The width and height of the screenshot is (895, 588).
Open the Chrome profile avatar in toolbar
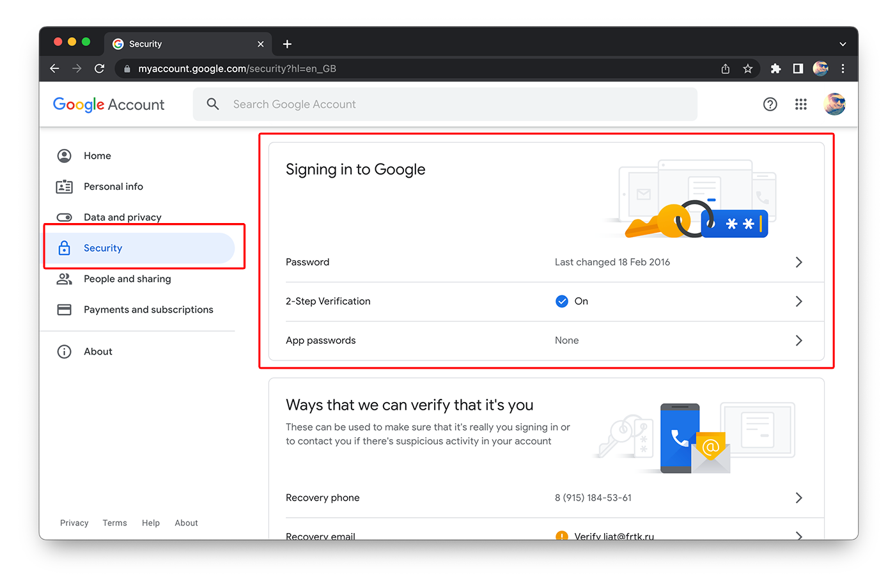[820, 68]
